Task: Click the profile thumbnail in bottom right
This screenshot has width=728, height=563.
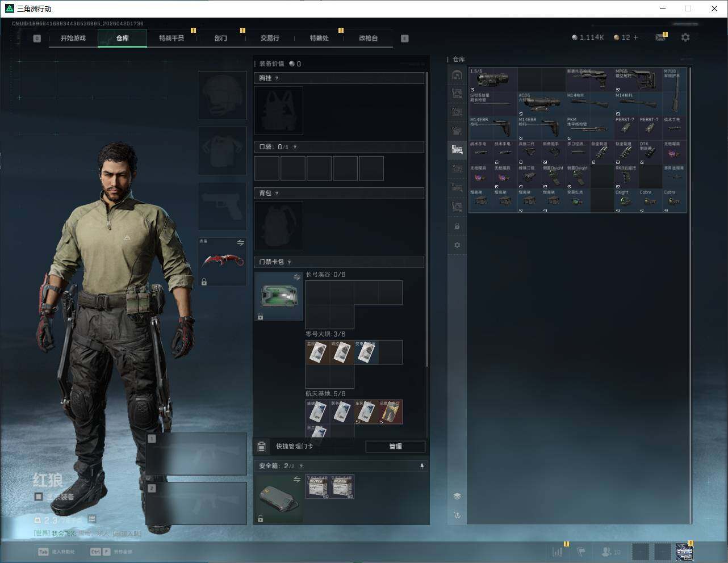Action: 684,551
